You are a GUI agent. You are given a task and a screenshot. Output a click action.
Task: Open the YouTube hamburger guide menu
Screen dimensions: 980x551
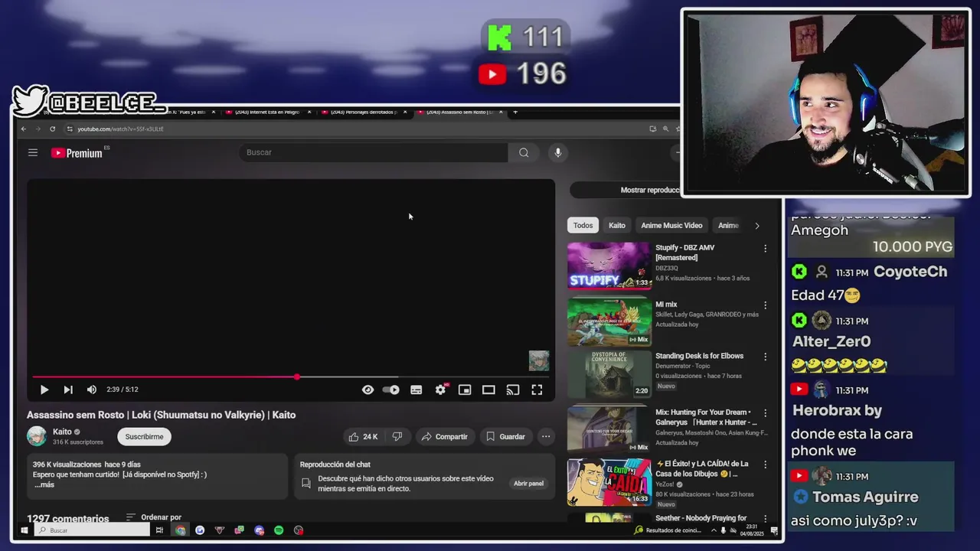coord(33,152)
